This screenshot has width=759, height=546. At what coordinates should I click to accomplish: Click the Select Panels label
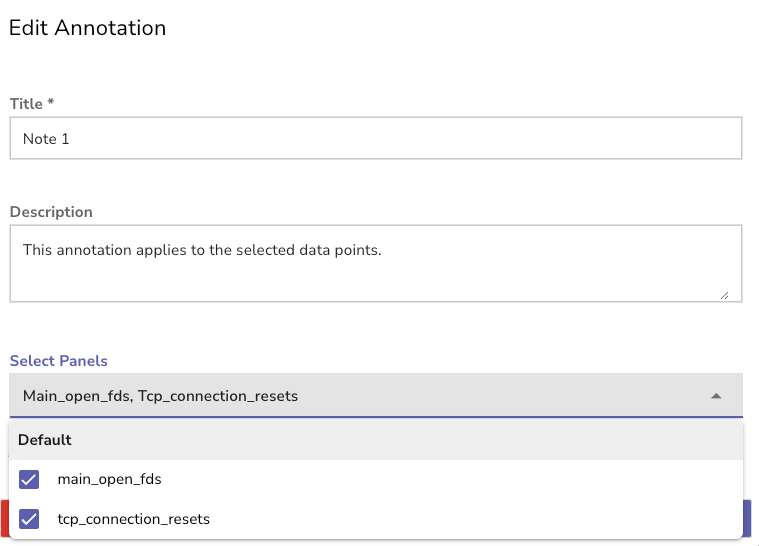[58, 360]
